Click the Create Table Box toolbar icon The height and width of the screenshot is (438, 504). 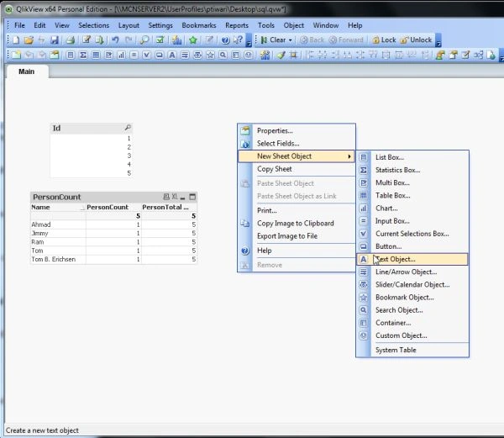click(96, 55)
